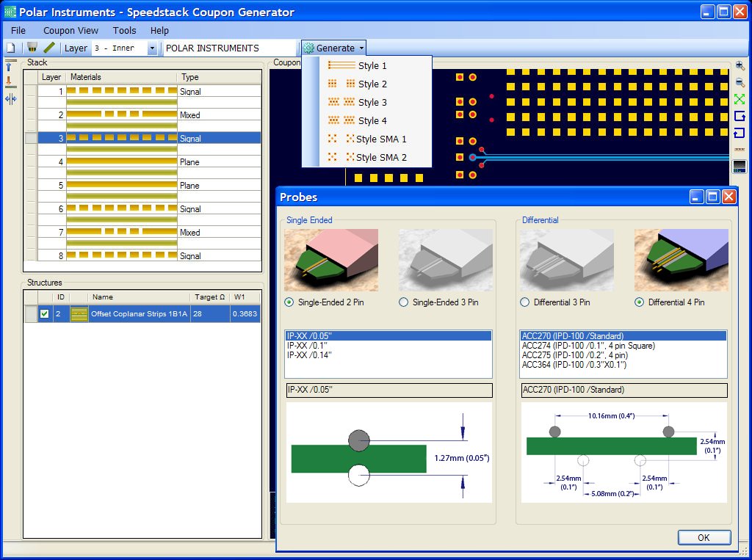Click the Generate button label
This screenshot has height=560, width=752.
tap(335, 48)
